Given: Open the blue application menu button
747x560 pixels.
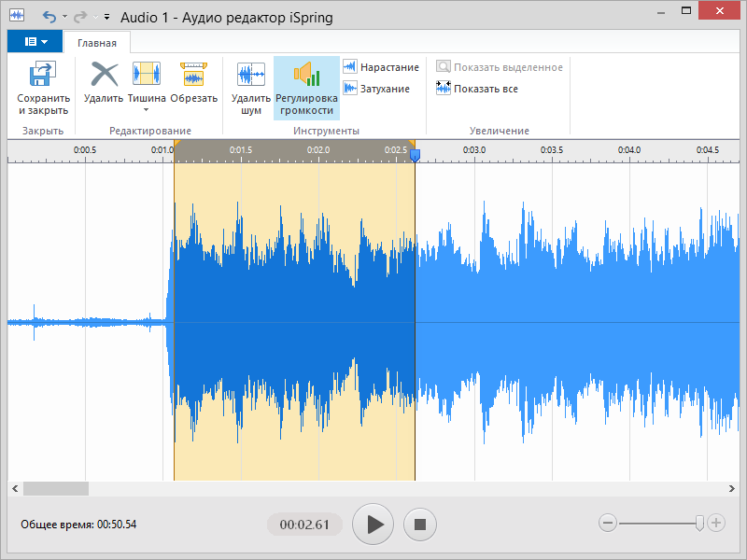Looking at the screenshot, I should click(35, 41).
